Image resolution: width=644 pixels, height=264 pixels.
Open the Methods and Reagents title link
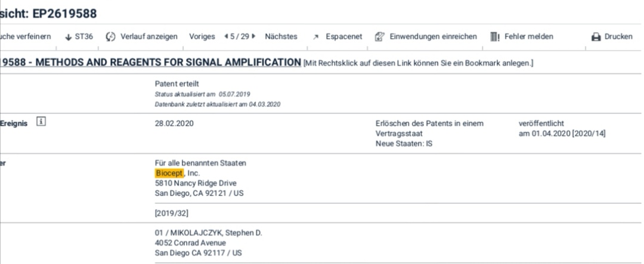[x=150, y=63]
